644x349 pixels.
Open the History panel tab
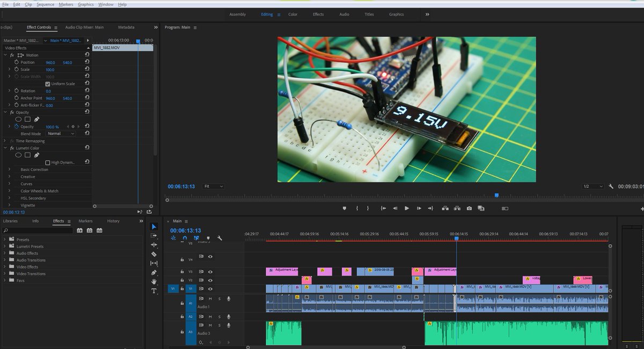(113, 221)
